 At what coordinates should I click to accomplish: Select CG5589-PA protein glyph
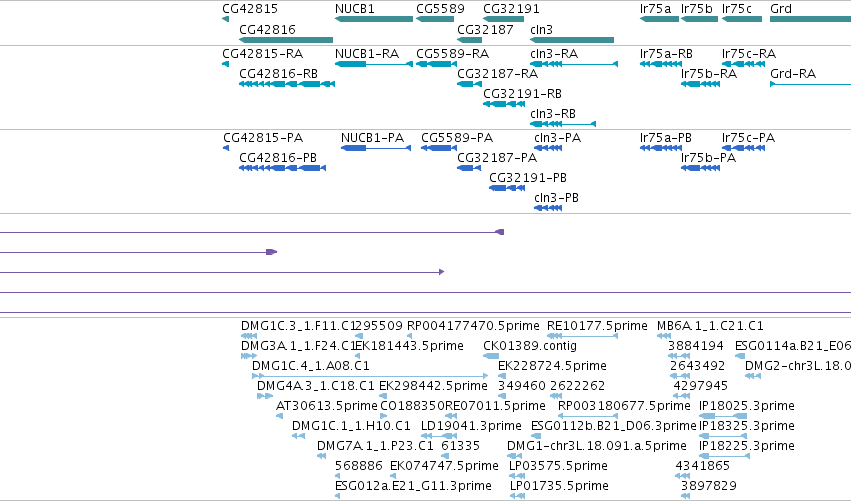[439, 148]
